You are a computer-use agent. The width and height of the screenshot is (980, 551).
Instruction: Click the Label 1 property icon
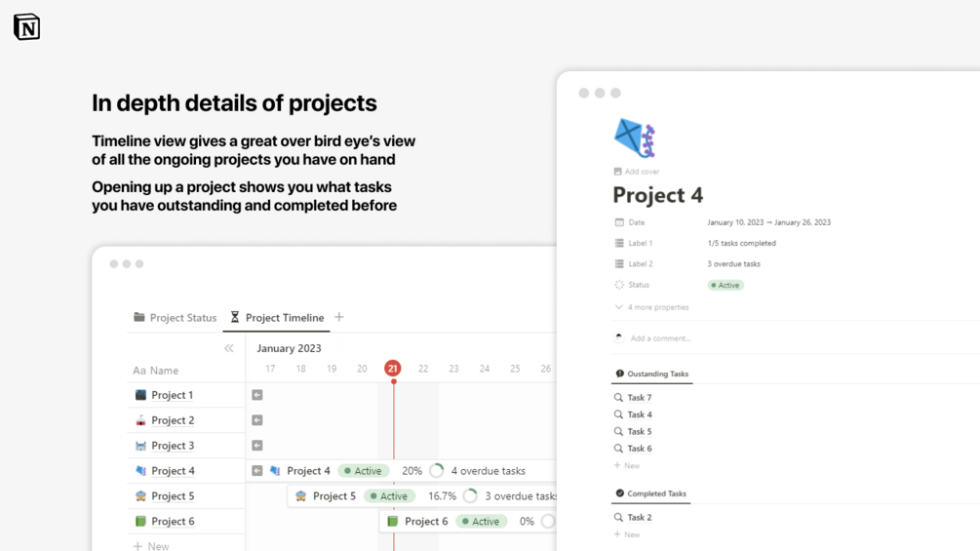(x=619, y=243)
